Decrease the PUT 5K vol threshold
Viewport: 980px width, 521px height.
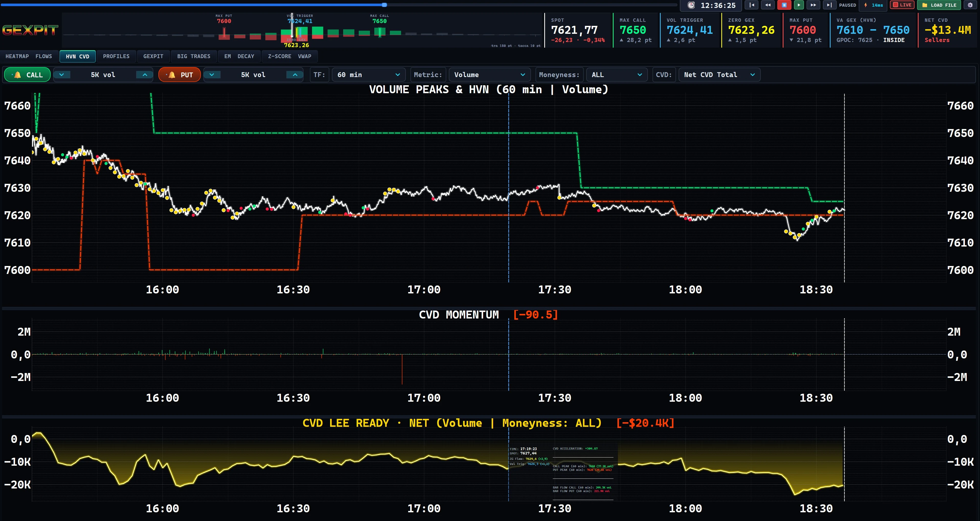[x=212, y=75]
